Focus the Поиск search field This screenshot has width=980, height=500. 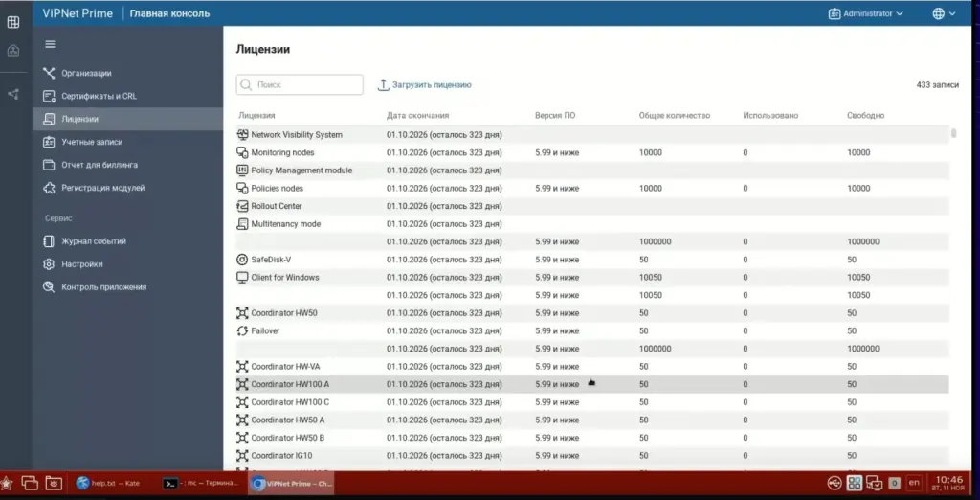(300, 84)
